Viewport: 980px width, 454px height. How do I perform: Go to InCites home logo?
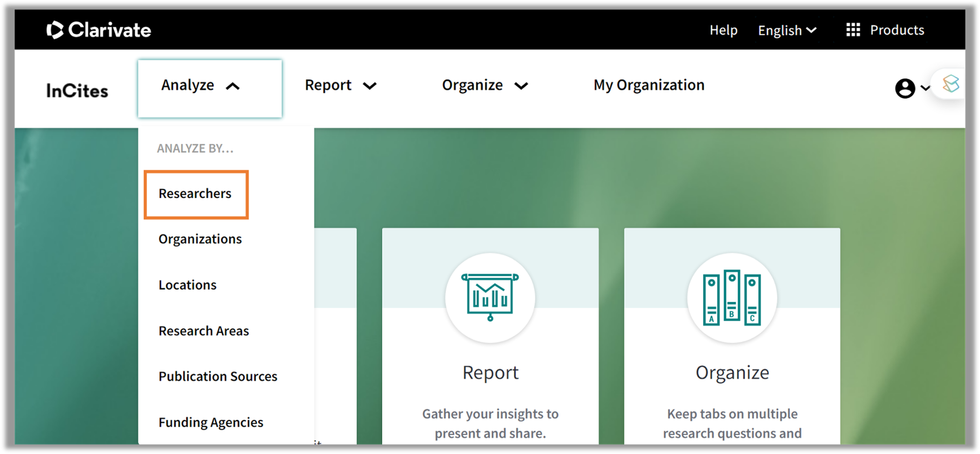click(x=77, y=91)
